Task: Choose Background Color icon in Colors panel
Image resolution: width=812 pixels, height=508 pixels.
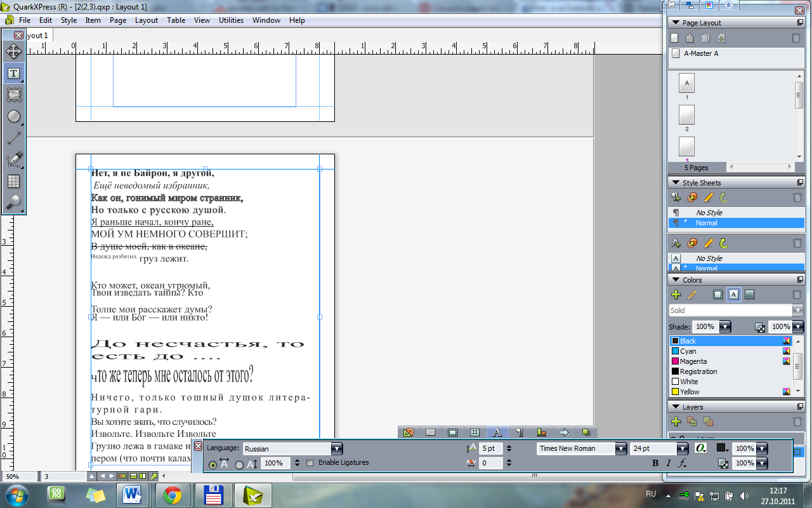Action: (x=750, y=295)
